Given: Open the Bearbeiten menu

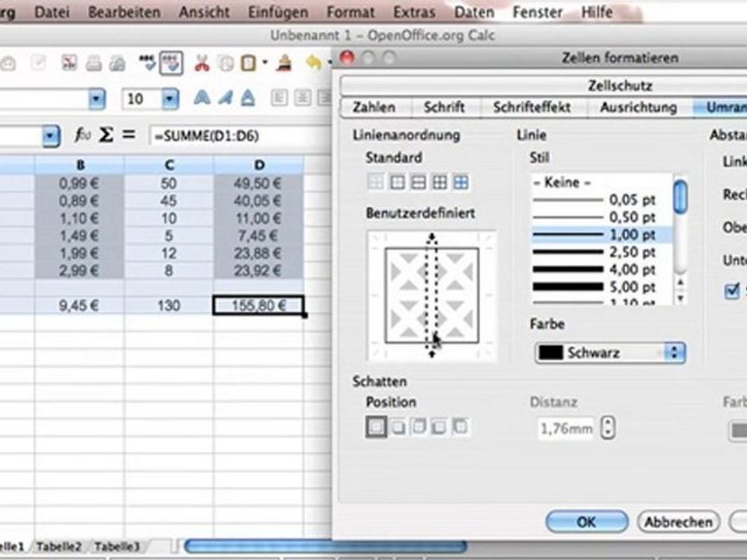Looking at the screenshot, I should (x=124, y=12).
